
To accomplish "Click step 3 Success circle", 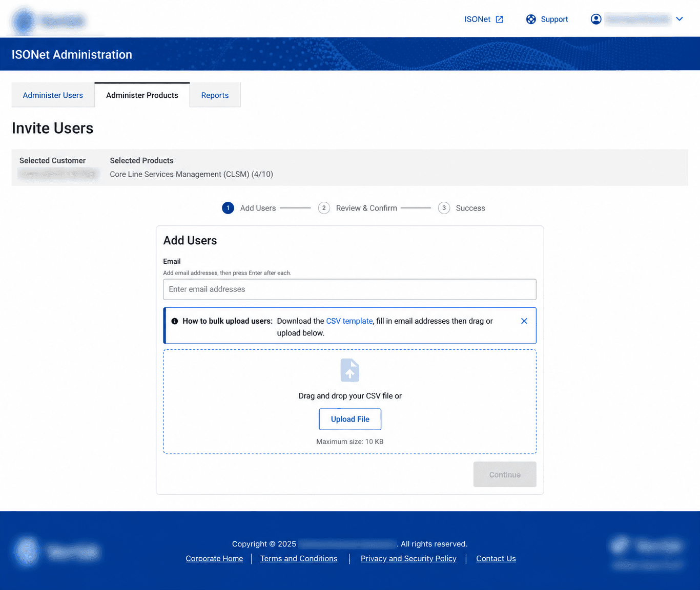I will [444, 208].
